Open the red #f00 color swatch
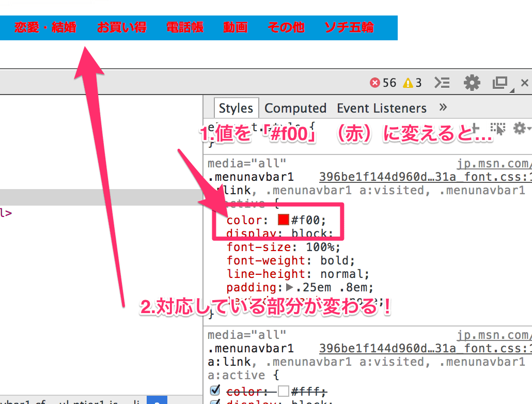The height and width of the screenshot is (404, 532). [x=283, y=220]
